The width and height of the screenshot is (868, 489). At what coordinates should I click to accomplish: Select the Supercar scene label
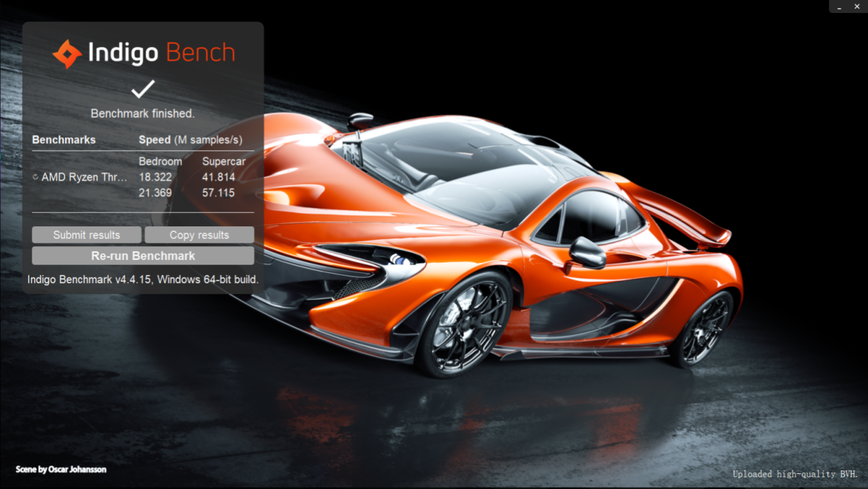click(x=224, y=162)
